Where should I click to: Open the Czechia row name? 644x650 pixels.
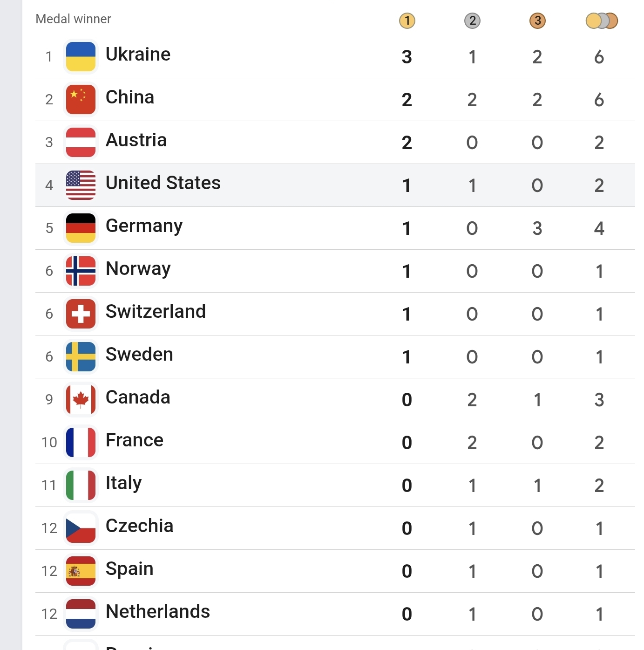139,526
